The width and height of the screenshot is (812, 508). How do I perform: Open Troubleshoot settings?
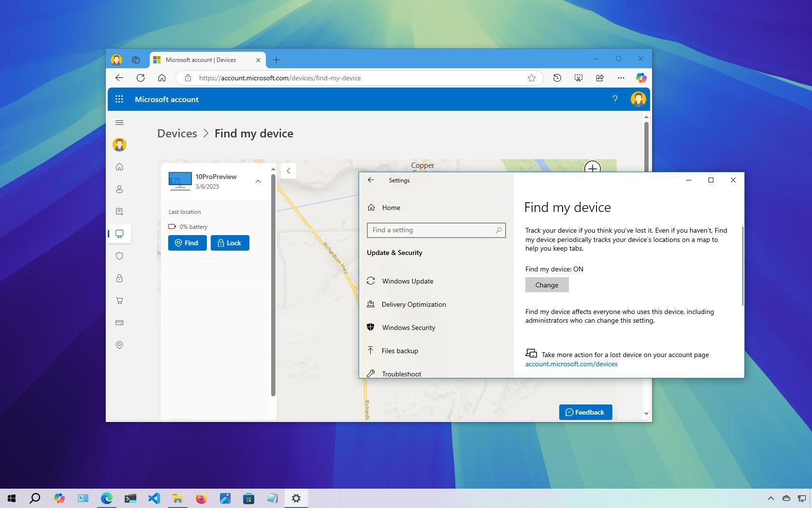pyautogui.click(x=401, y=374)
